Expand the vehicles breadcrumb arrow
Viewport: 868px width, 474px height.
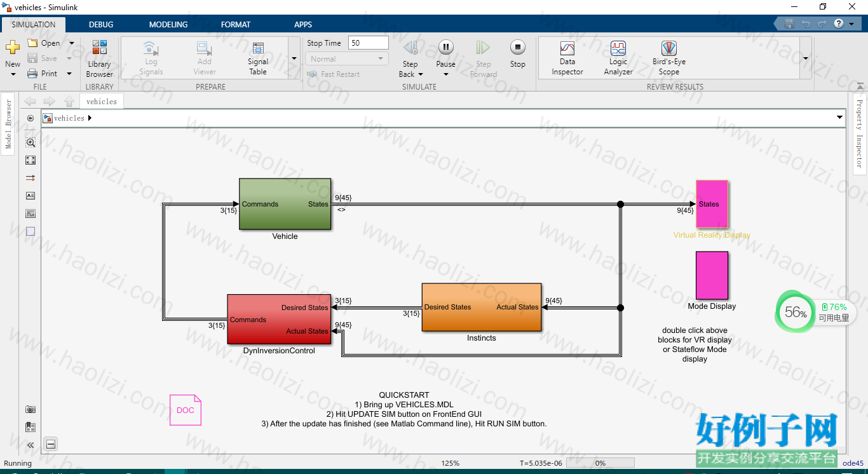tap(90, 118)
